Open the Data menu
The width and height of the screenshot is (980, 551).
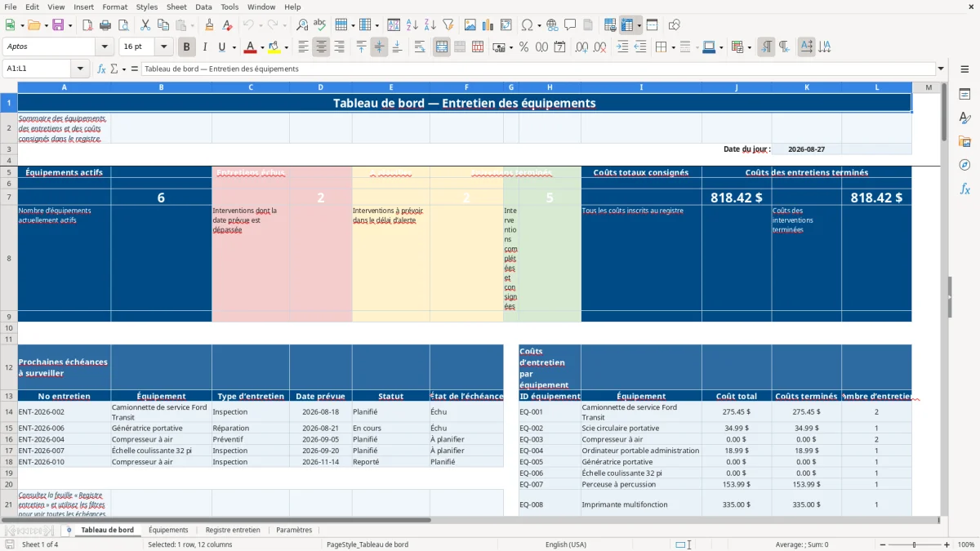(203, 7)
